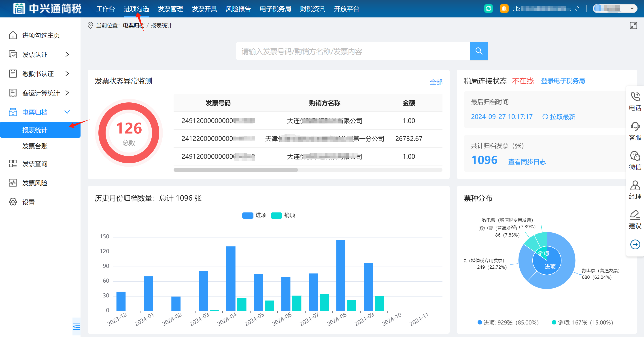Click the green refresh icon in header
The width and height of the screenshot is (644, 337).
click(x=488, y=8)
